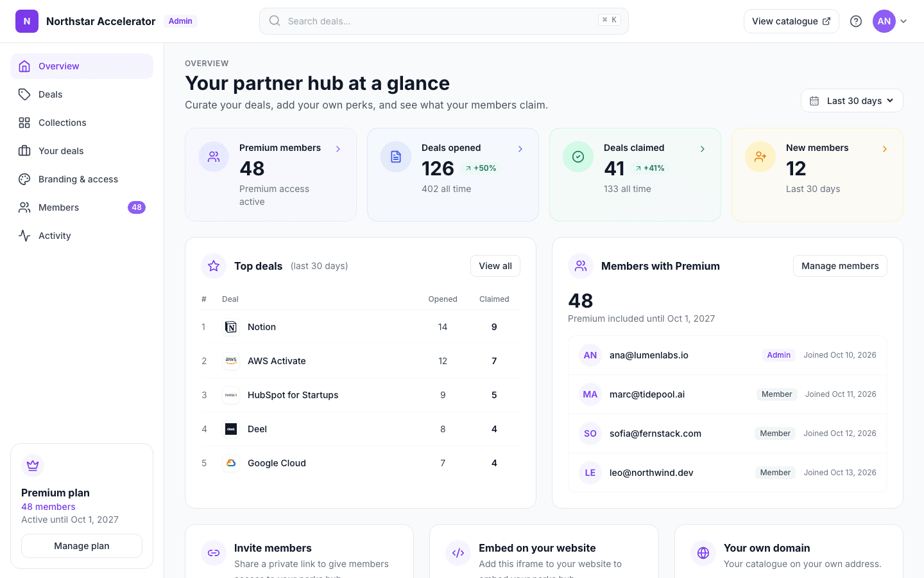Click View all in Top deals
Screen dimensions: 924x578
495,266
